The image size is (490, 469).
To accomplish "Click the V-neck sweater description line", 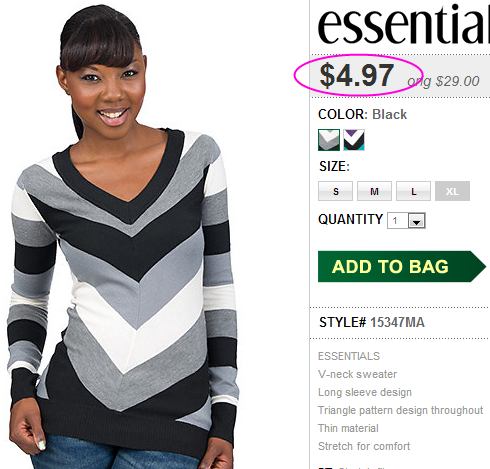I will [x=357, y=374].
